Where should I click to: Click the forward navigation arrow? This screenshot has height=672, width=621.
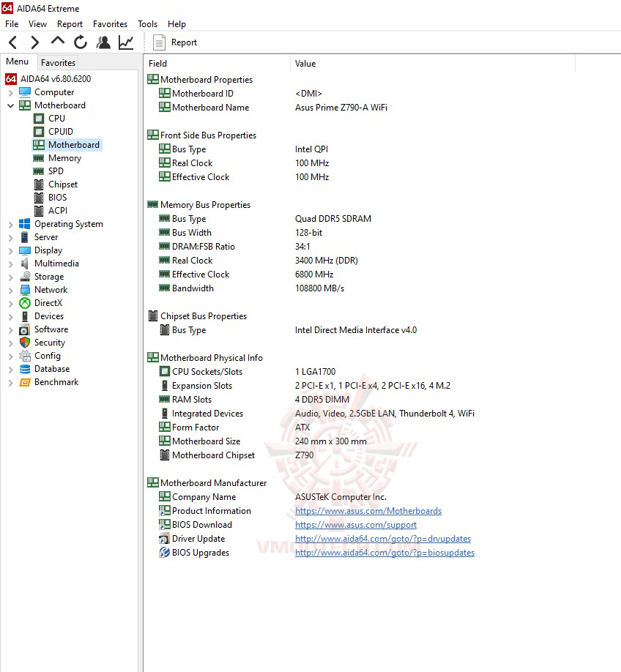click(x=34, y=42)
